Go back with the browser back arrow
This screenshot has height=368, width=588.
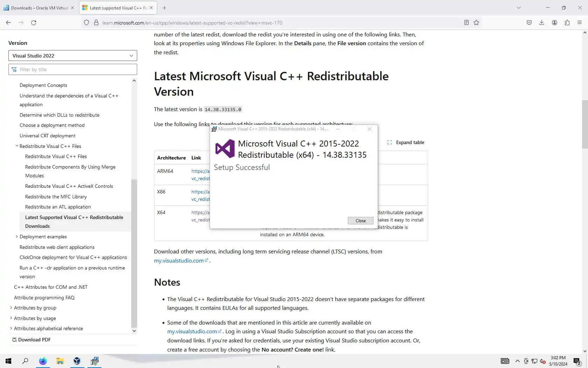[x=8, y=23]
